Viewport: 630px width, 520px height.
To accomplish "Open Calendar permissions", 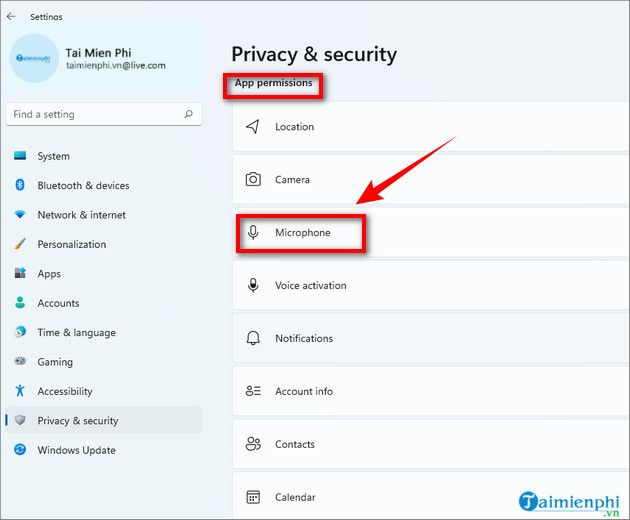I will tap(430, 496).
